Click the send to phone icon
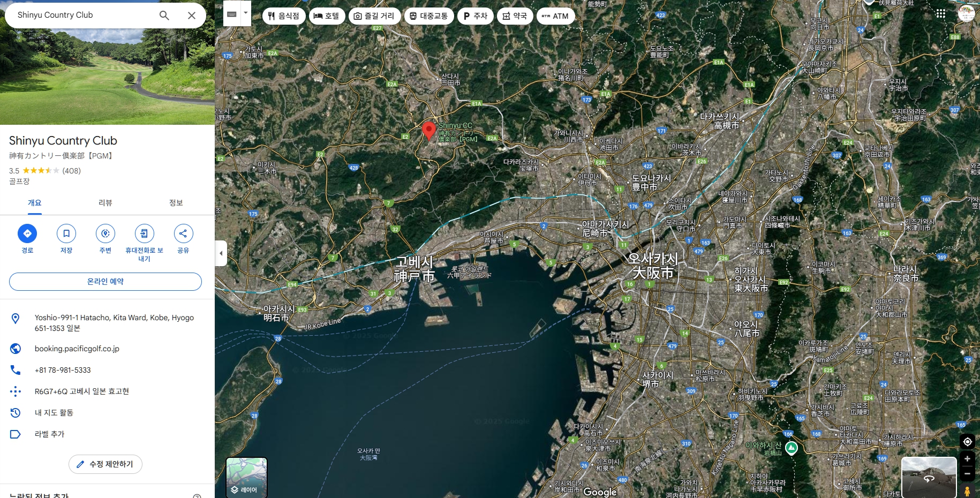Image resolution: width=980 pixels, height=498 pixels. pos(145,233)
